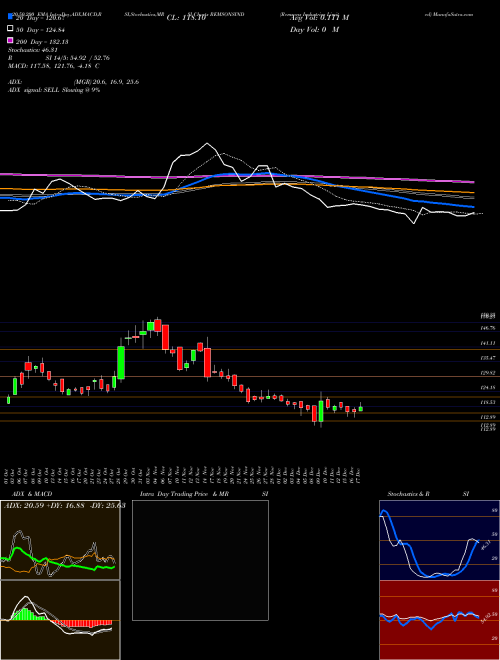The image size is (500, 660).
Task: Open the red RSI chart panel
Action: click(x=439, y=620)
